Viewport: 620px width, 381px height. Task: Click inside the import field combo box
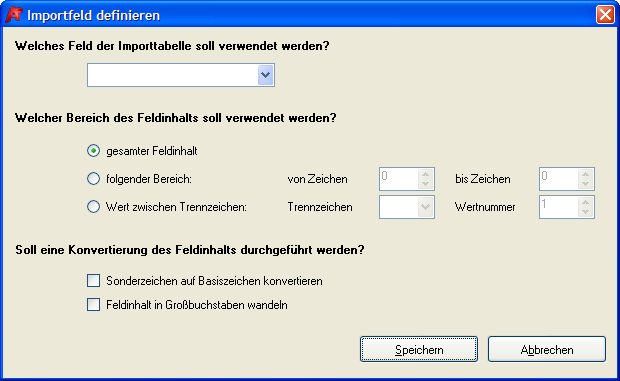point(173,75)
